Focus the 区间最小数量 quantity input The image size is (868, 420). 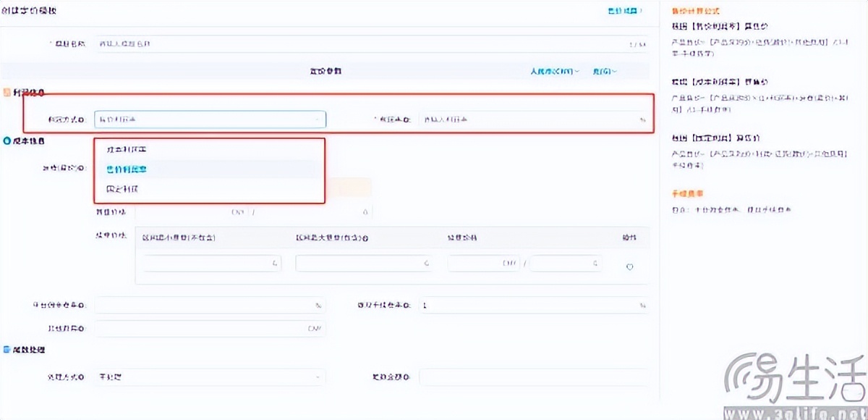coord(213,264)
